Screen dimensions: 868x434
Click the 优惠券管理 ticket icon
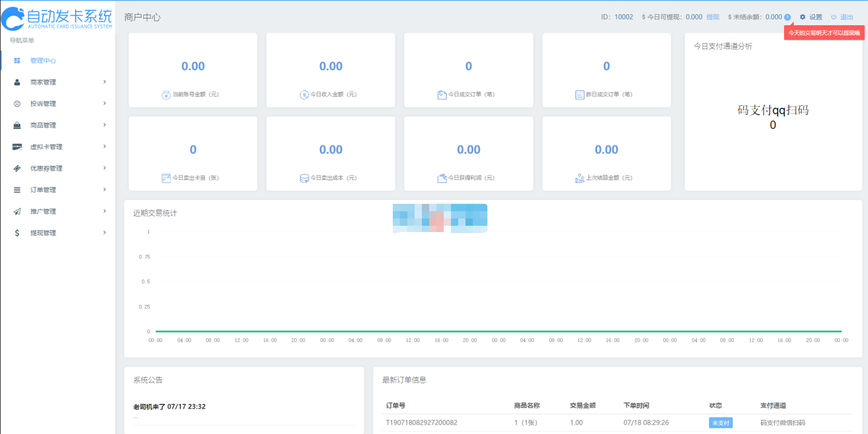(17, 168)
